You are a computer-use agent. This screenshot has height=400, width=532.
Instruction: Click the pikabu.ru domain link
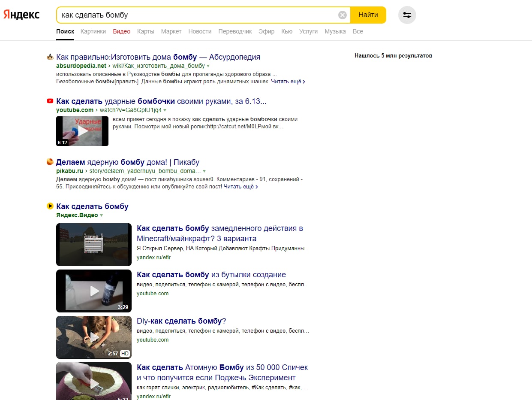tap(69, 171)
